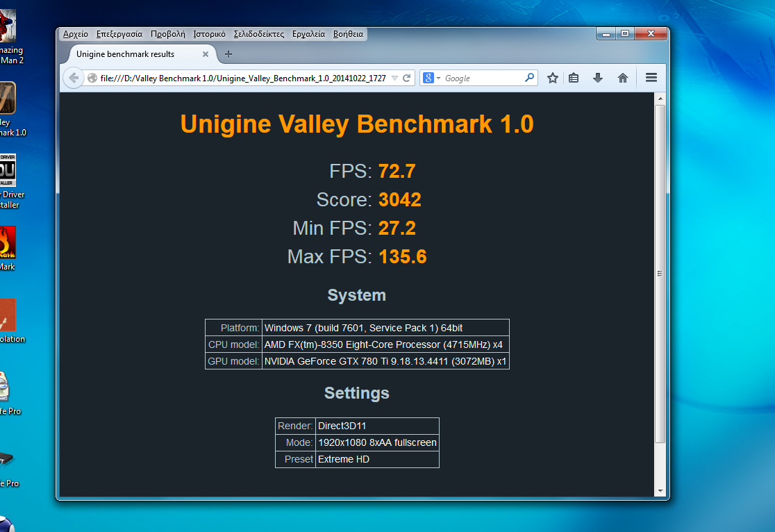The image size is (775, 532).
Task: Open the Bookmarks list icon
Action: coord(574,78)
